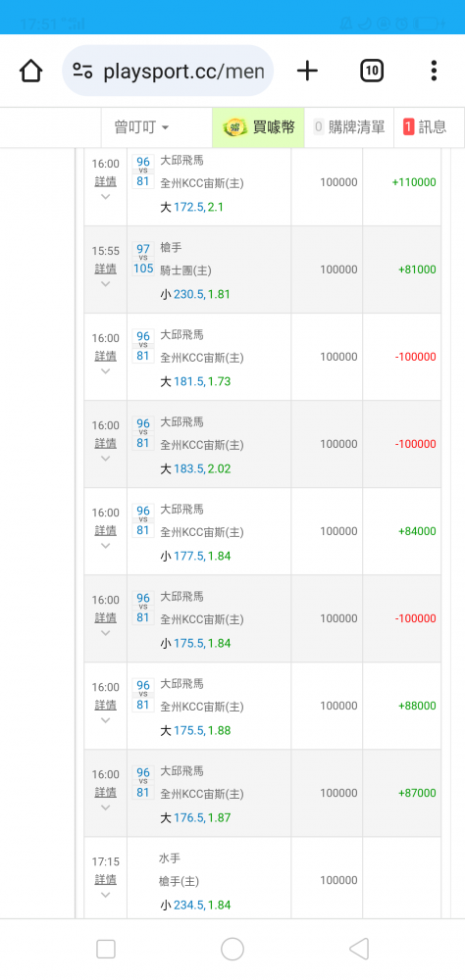
Task: Click the 97 vs 105 score box
Action: pos(143,259)
